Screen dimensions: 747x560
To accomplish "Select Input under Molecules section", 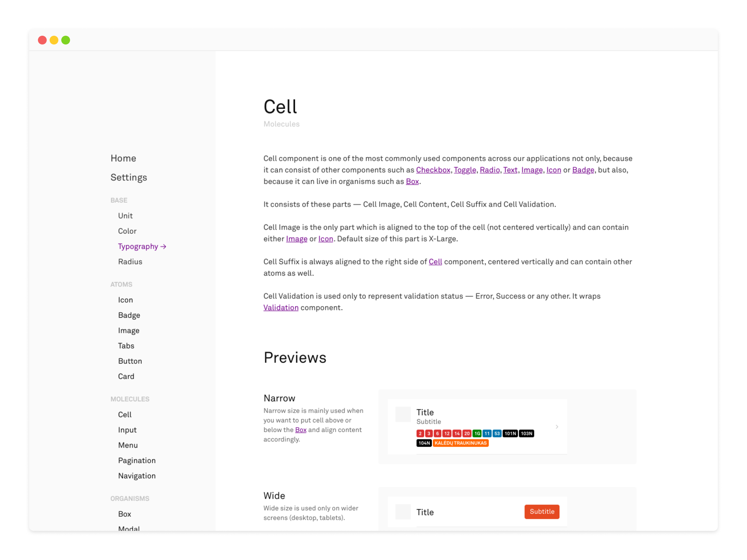I will (127, 429).
